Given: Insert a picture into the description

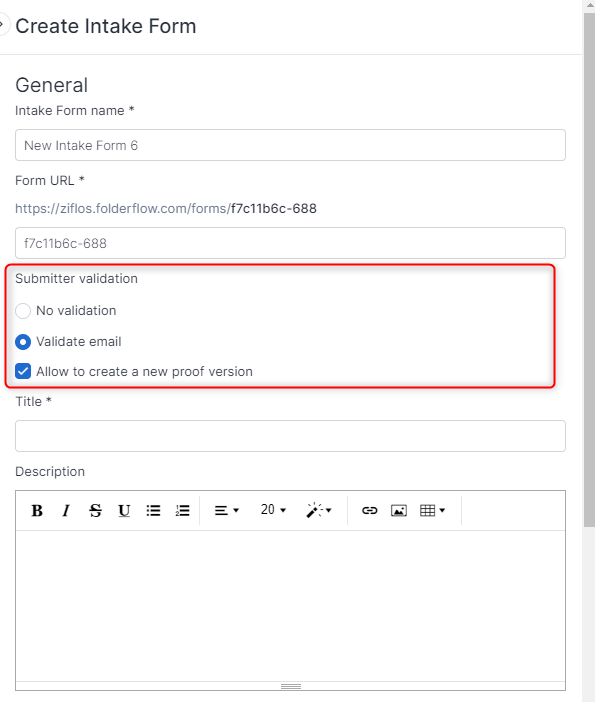Looking at the screenshot, I should (398, 510).
